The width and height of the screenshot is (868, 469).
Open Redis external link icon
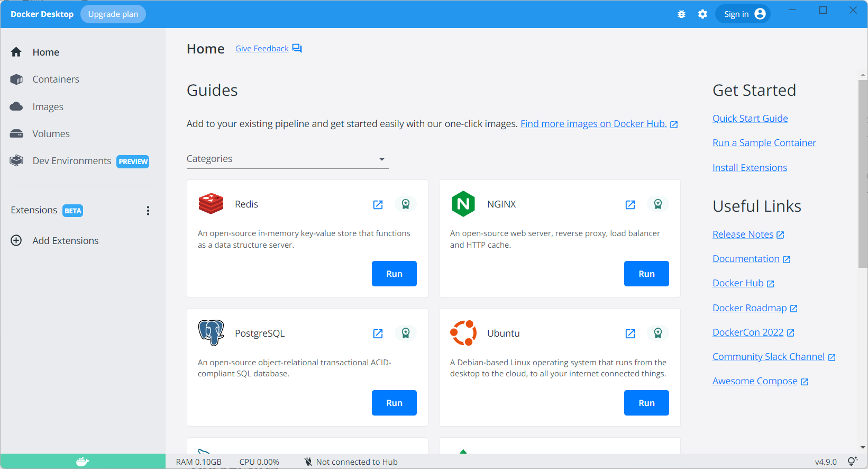378,205
